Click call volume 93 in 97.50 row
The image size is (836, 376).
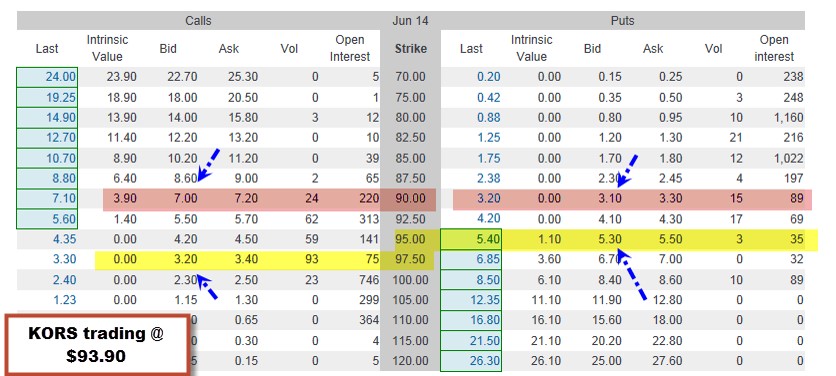(x=311, y=259)
